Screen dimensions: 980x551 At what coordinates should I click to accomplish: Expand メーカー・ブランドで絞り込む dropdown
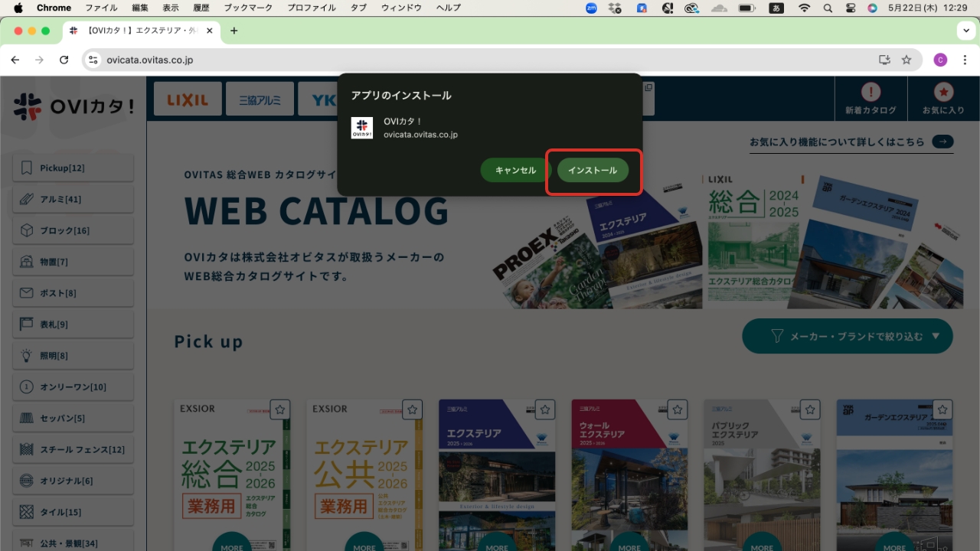pos(848,336)
